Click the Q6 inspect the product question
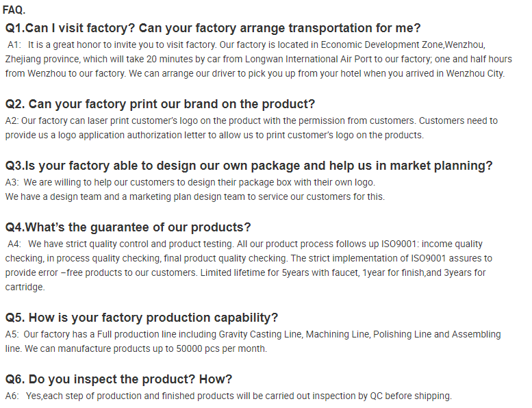This screenshot has height=408, width=532. pyautogui.click(x=118, y=379)
